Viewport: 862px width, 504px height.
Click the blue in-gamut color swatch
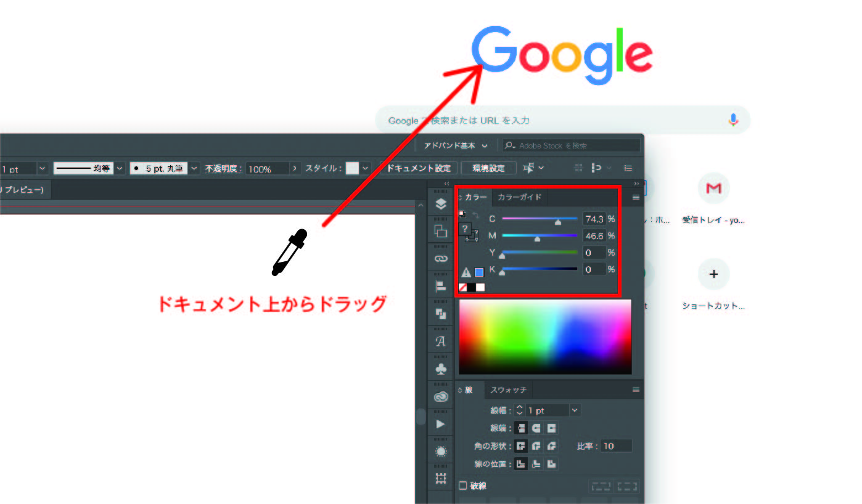(x=479, y=272)
